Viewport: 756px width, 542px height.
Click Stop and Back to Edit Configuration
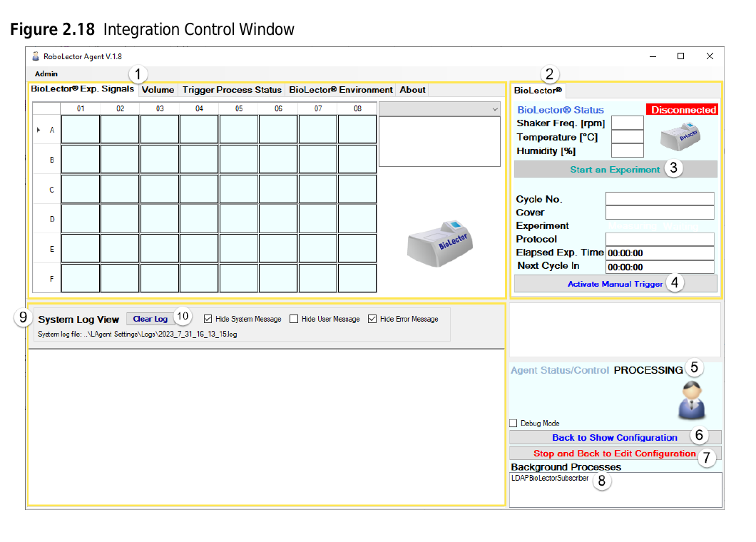click(615, 454)
